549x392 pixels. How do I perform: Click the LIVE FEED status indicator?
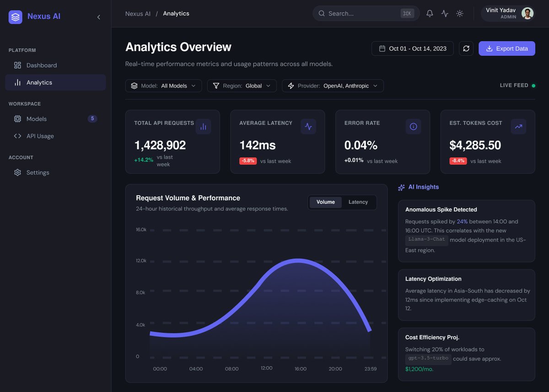tap(517, 86)
